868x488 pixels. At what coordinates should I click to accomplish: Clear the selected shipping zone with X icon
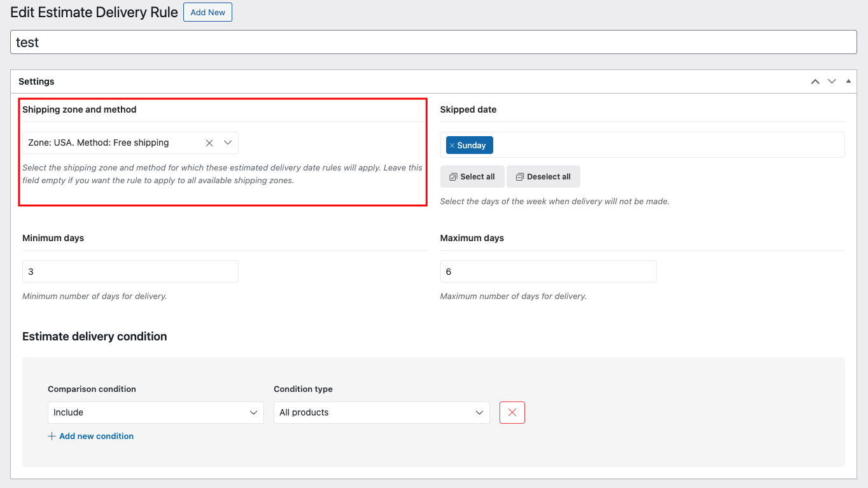(x=209, y=143)
